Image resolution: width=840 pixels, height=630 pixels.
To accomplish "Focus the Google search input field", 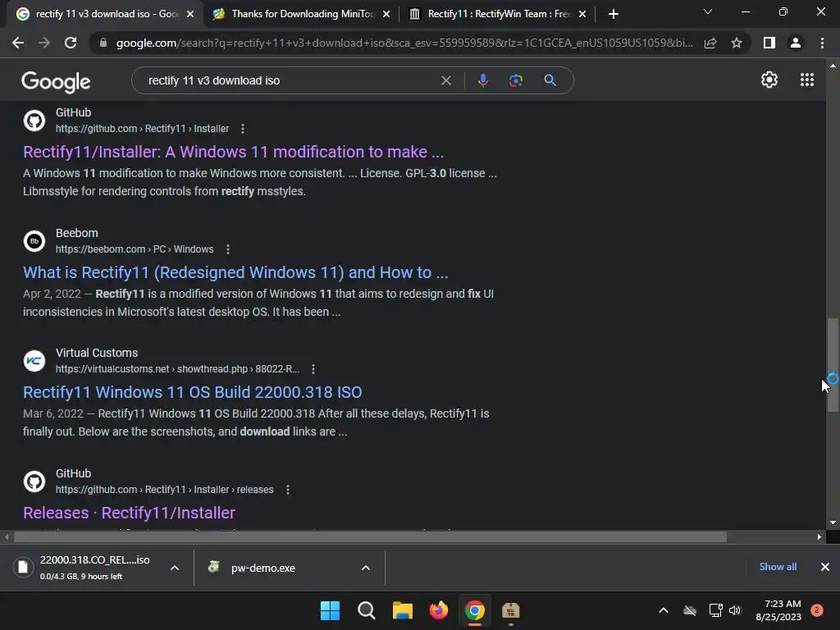I will [x=290, y=80].
